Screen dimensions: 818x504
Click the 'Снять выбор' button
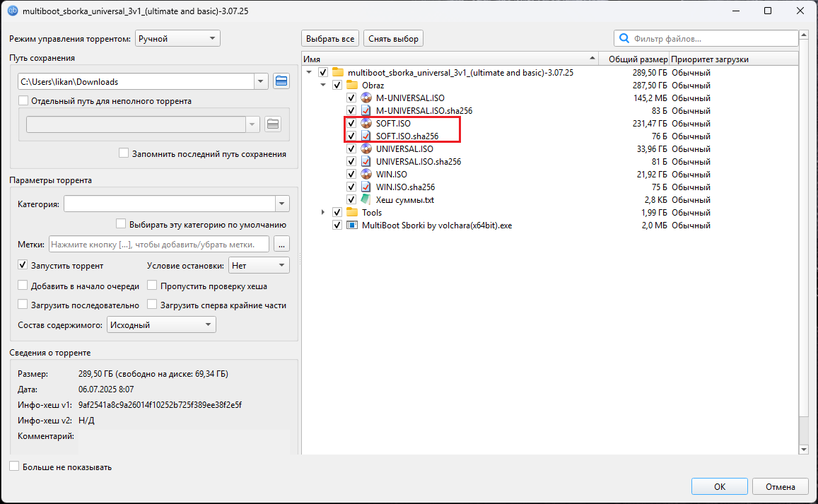click(393, 39)
